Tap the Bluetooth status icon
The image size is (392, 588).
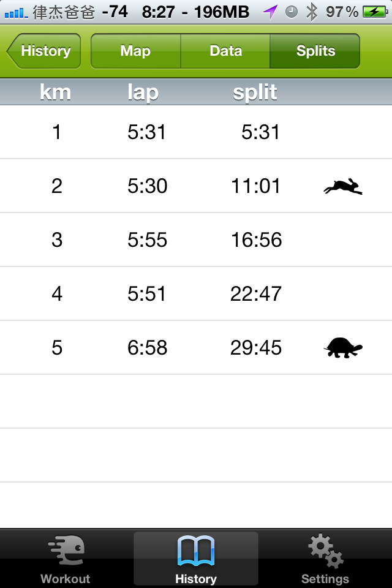tap(312, 12)
